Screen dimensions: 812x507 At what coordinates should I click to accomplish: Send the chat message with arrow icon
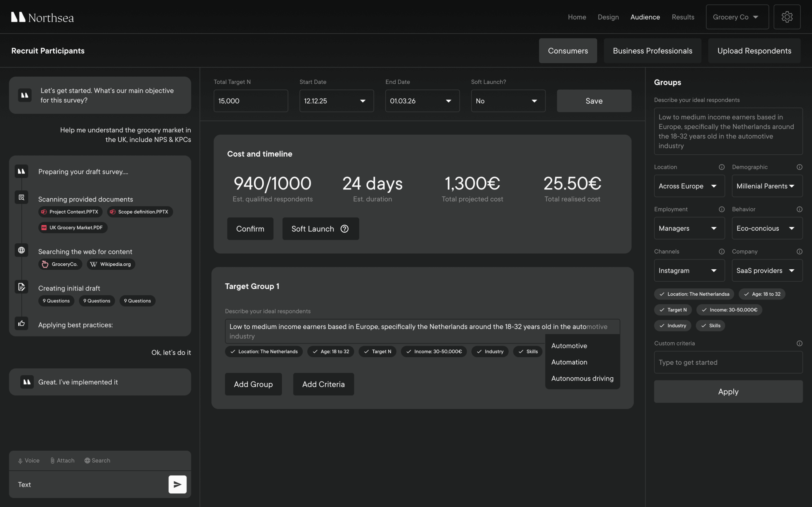click(178, 484)
